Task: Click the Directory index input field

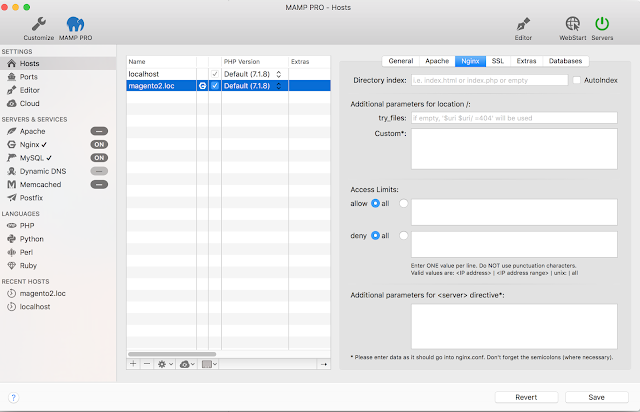Action: (x=489, y=80)
